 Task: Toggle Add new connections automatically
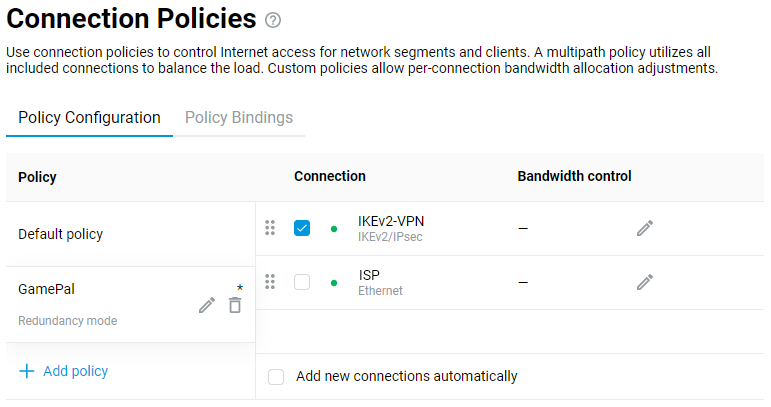(276, 377)
